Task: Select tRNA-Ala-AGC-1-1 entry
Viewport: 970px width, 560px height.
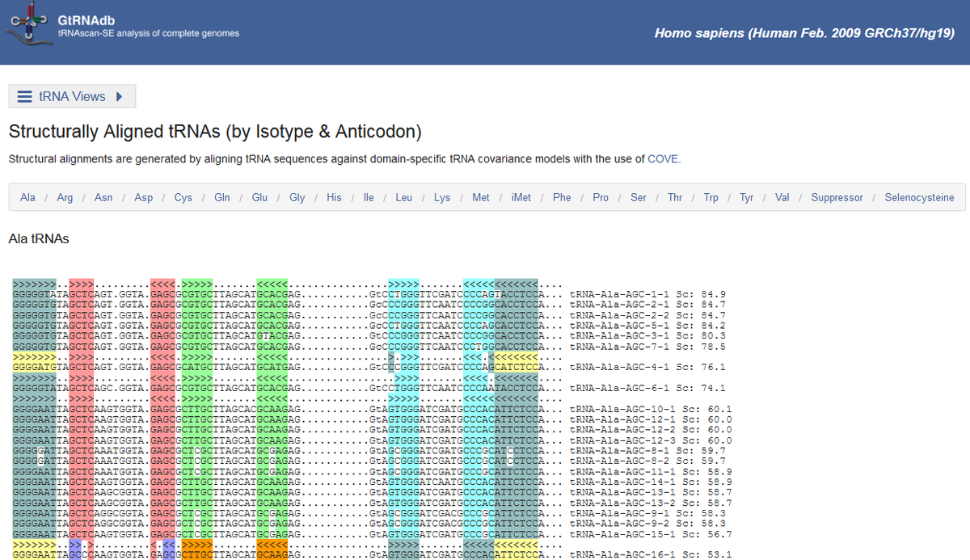Action: (x=620, y=294)
